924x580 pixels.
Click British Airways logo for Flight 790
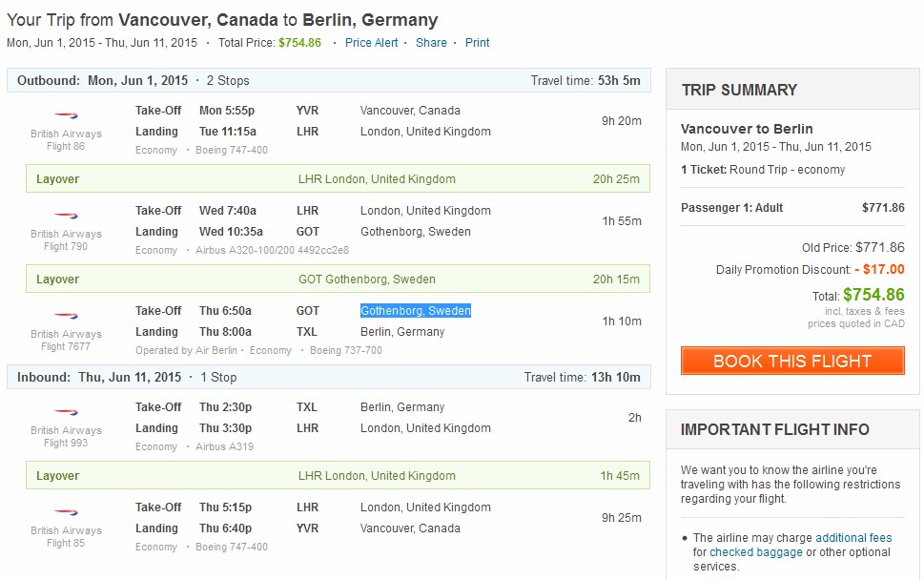(x=66, y=216)
